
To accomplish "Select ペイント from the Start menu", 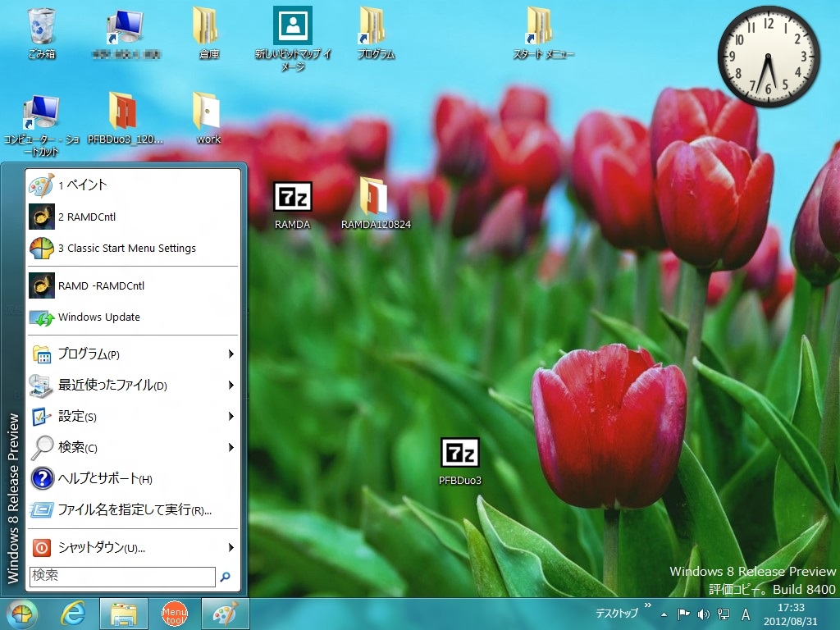I will [x=82, y=185].
